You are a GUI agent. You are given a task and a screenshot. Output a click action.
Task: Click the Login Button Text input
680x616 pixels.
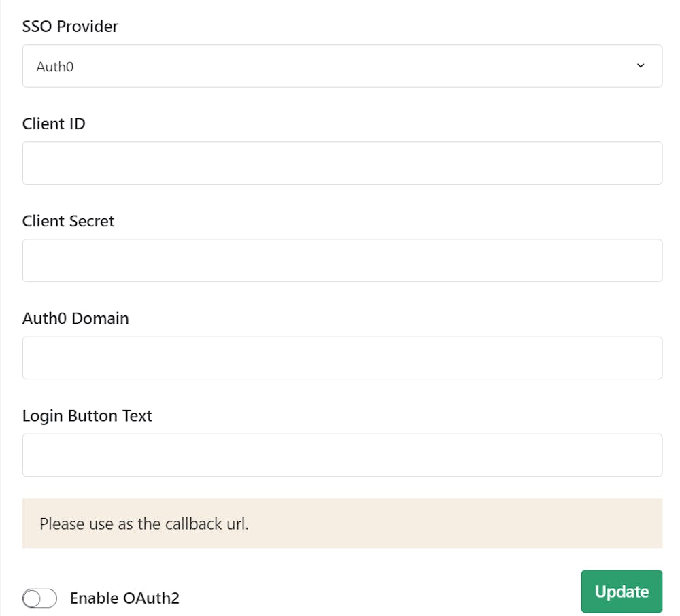(x=342, y=455)
